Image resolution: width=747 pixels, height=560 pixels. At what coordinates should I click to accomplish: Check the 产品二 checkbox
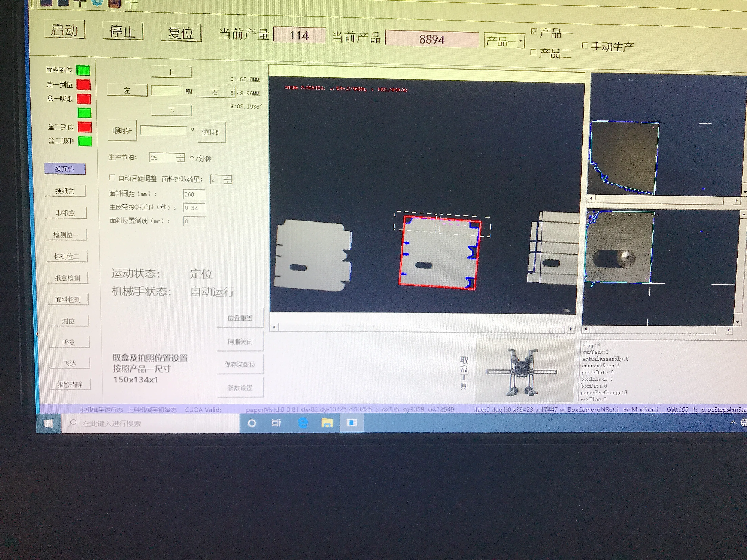click(533, 52)
